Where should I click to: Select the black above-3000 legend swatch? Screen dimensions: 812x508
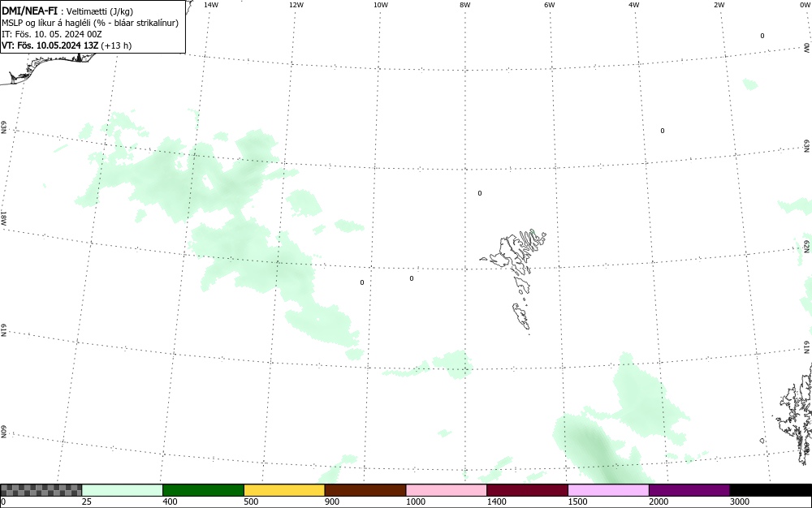coord(771,490)
